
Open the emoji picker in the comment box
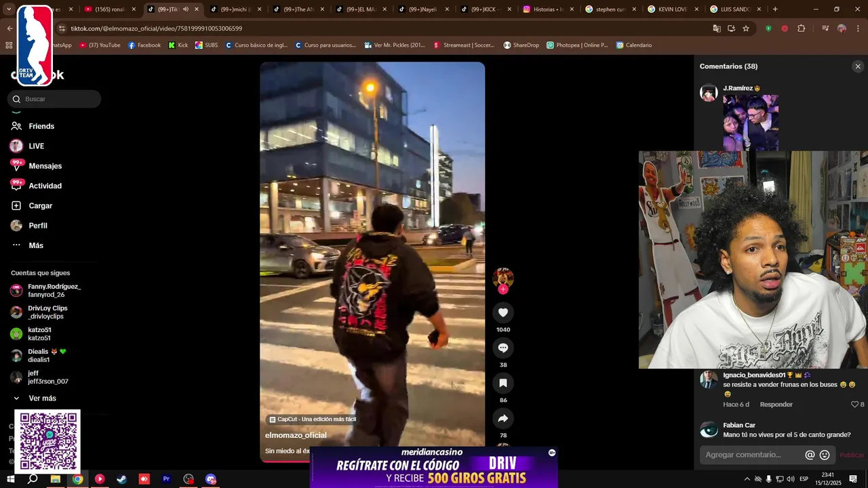click(825, 455)
